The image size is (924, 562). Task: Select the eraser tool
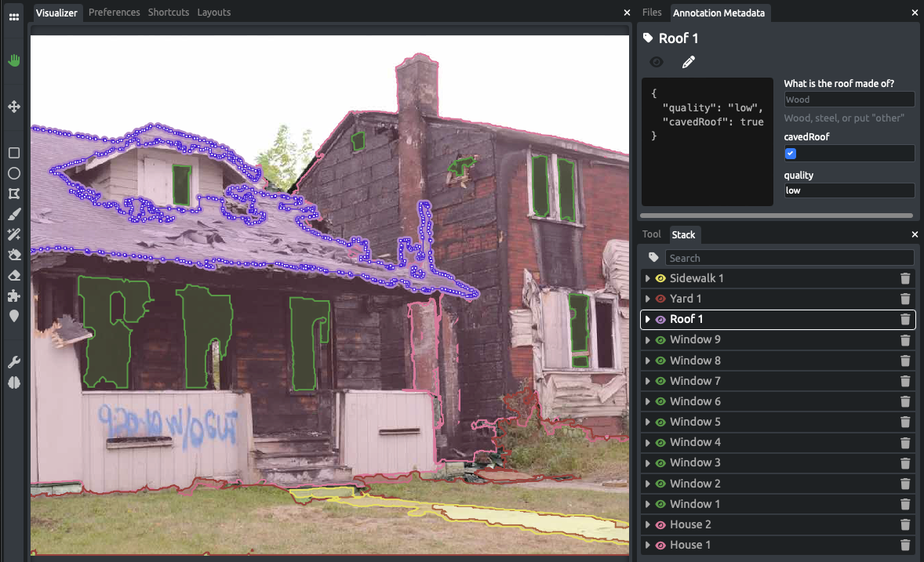click(x=13, y=274)
